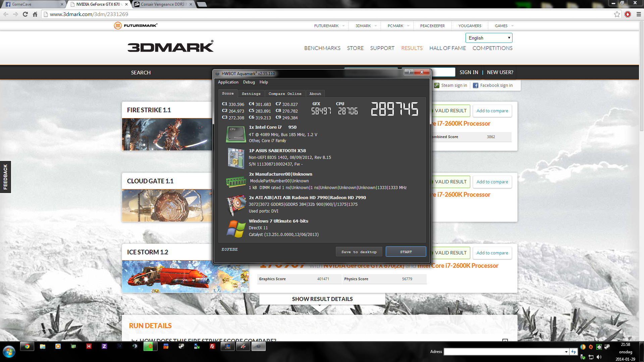Click the red H taskbar icon
The width and height of the screenshot is (644, 362).
click(89, 346)
